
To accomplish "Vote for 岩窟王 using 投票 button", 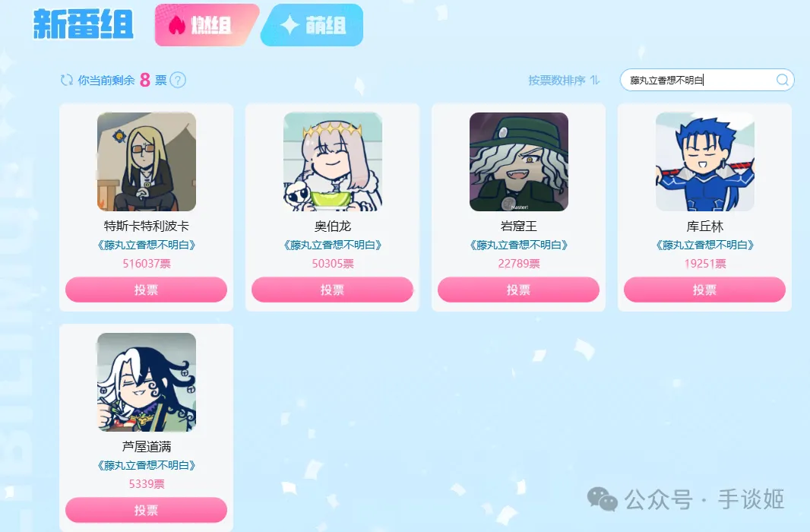I will pyautogui.click(x=518, y=290).
